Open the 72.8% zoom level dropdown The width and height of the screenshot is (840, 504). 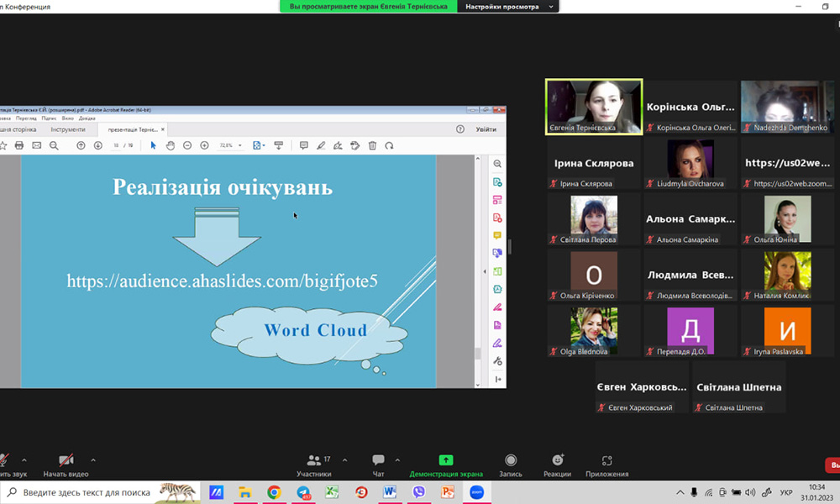point(231,145)
